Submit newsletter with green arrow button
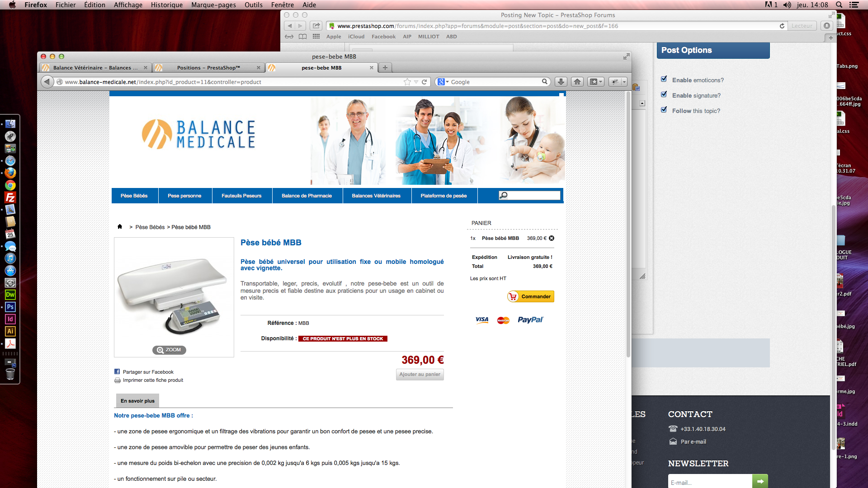 (x=760, y=481)
